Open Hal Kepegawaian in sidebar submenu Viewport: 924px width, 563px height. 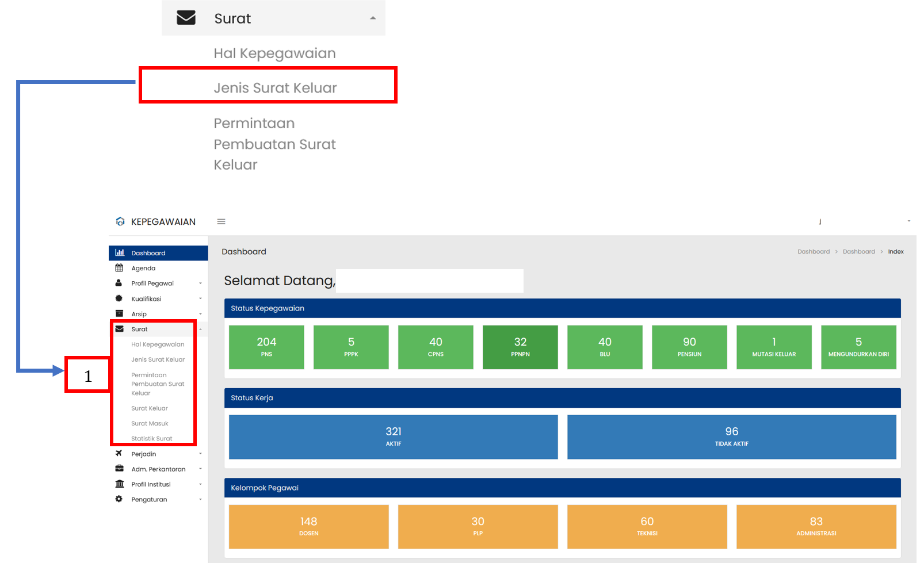click(x=158, y=344)
